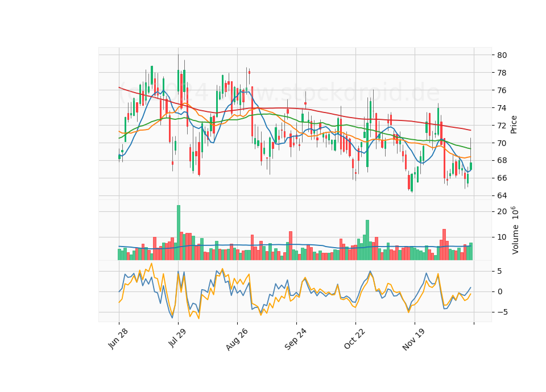Click the Aug 26 date label
The image size is (546, 392).
pos(237,339)
